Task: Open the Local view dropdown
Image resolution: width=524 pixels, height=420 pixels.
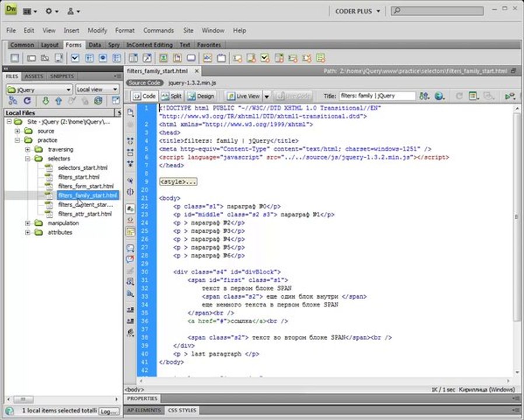Action: click(97, 90)
